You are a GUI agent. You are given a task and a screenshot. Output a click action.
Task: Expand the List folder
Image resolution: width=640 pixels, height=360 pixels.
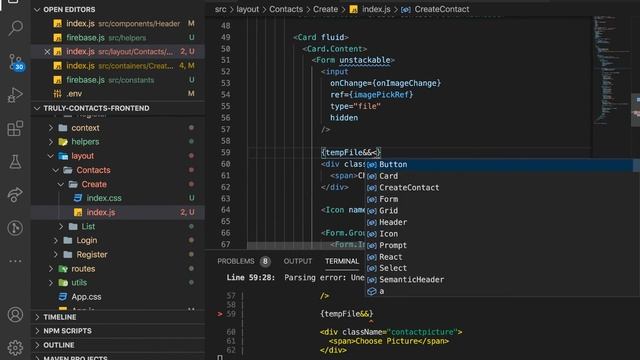coord(61,226)
